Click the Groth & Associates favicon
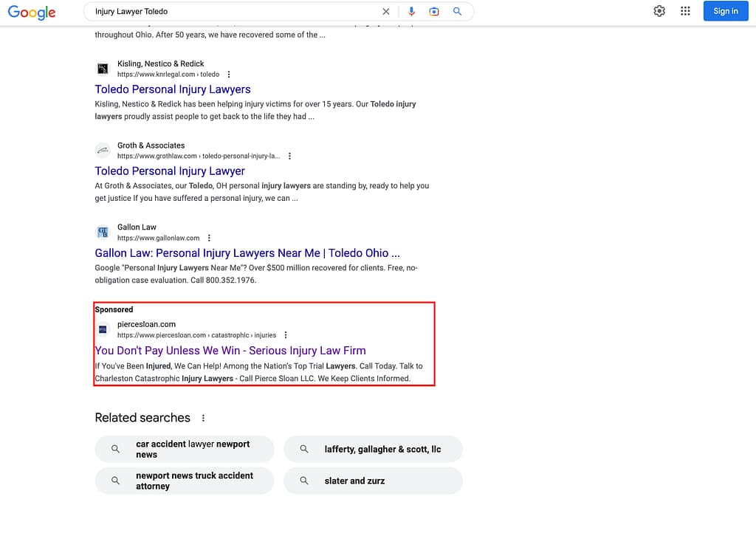756x550 pixels. click(x=103, y=151)
